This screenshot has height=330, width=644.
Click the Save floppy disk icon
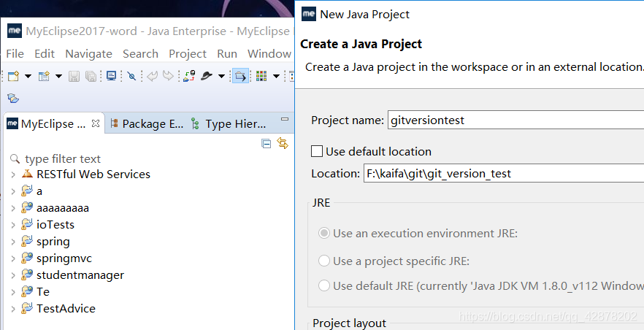pyautogui.click(x=74, y=76)
